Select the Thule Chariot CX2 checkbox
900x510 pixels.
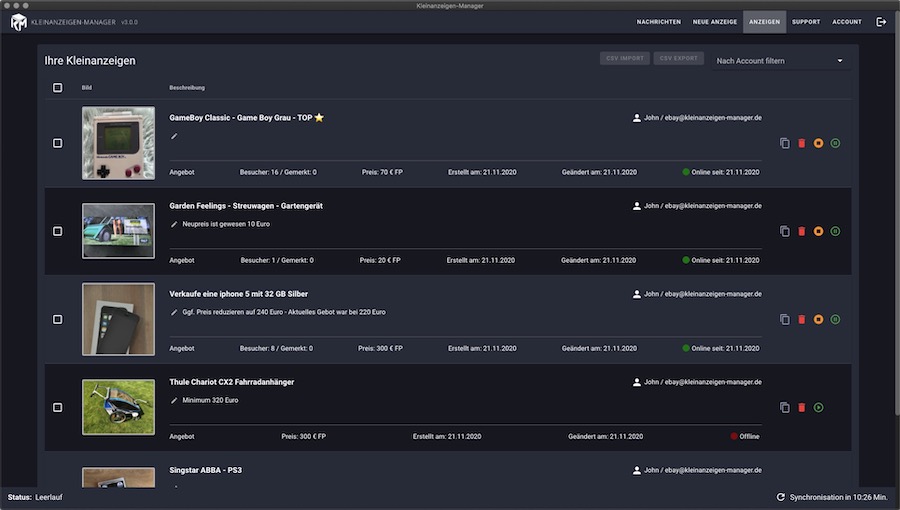point(57,407)
